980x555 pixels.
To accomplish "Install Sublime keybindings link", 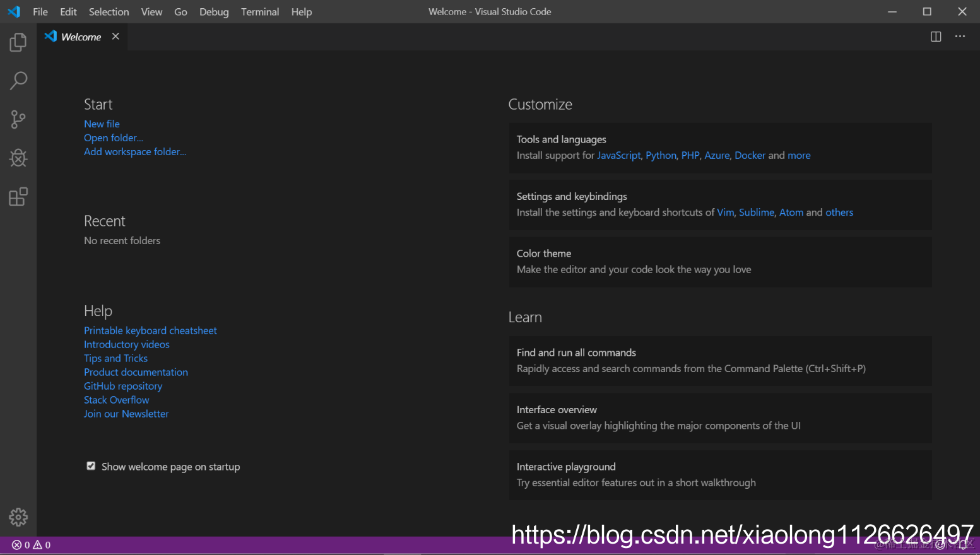I will (757, 213).
